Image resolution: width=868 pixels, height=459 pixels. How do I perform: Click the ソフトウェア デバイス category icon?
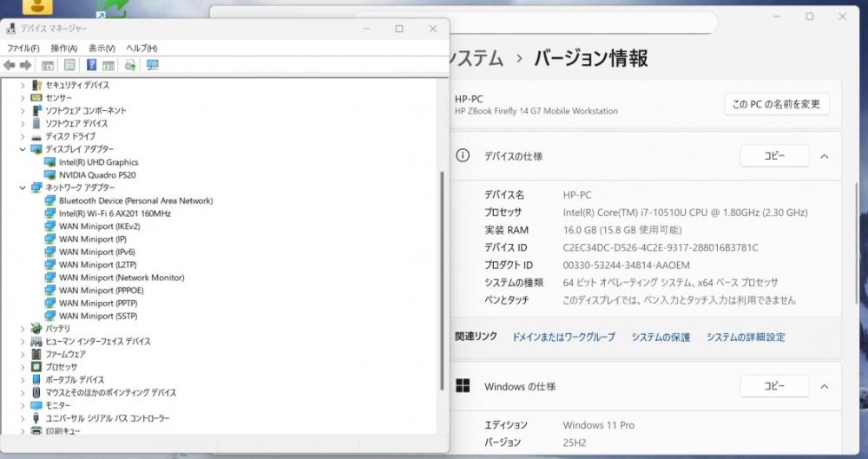point(36,123)
